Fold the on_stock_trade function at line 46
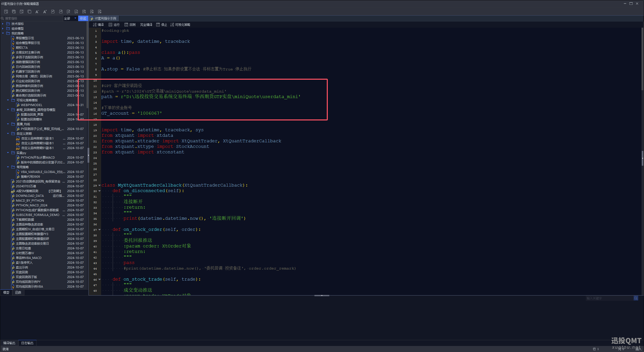The image size is (644, 352). pyautogui.click(x=99, y=279)
